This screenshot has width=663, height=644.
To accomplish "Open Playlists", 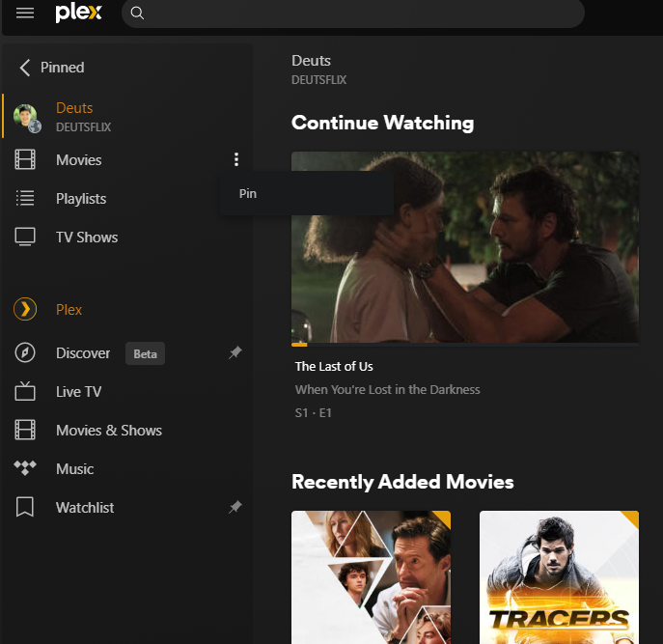I will (x=81, y=199).
